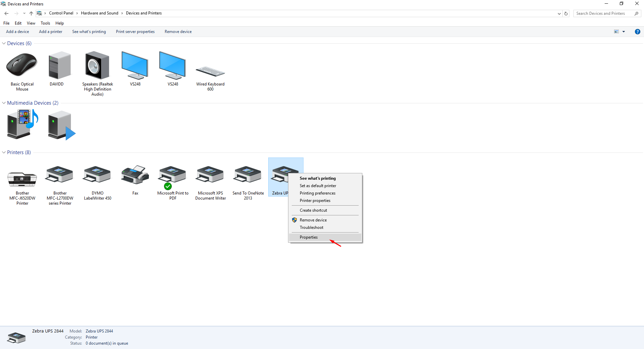Click the Refresh button beside address bar
The width and height of the screenshot is (644, 349).
coord(566,13)
